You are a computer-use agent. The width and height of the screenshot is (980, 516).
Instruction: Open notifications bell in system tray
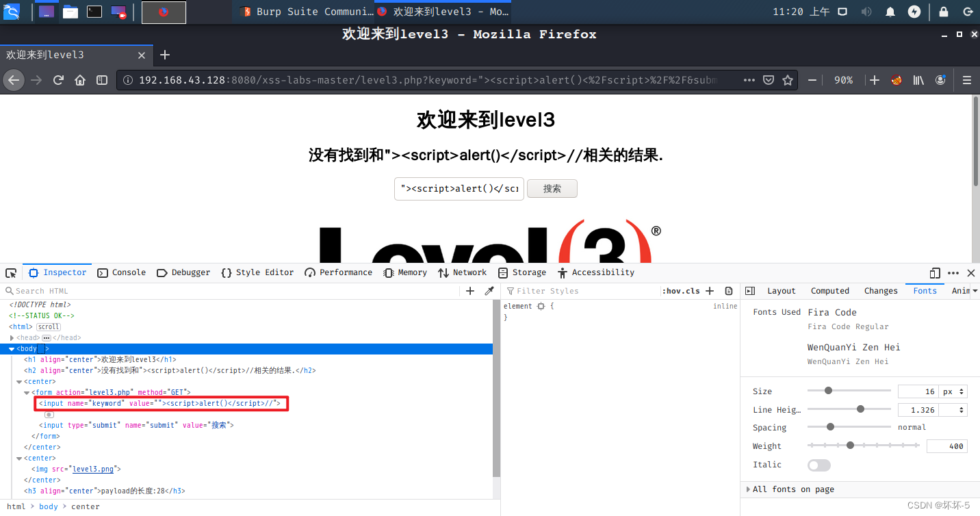click(890, 12)
